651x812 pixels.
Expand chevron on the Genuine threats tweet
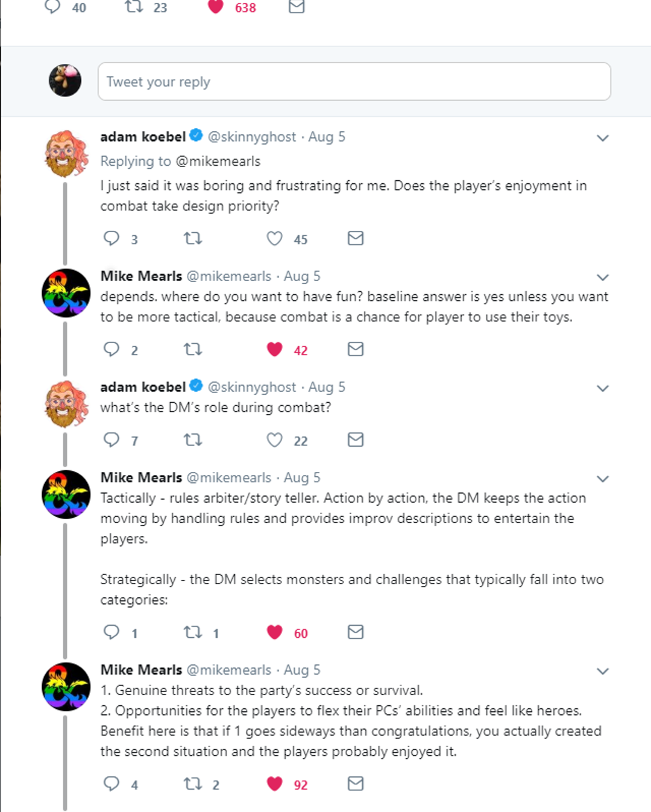pyautogui.click(x=602, y=671)
